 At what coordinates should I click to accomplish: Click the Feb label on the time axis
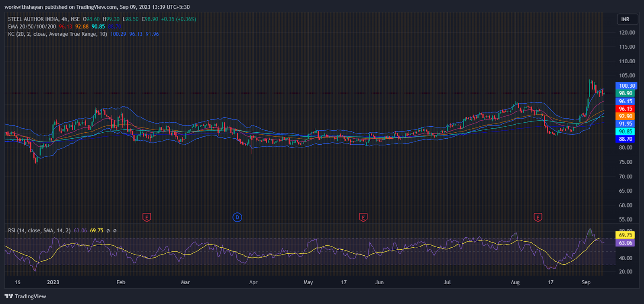(121, 282)
